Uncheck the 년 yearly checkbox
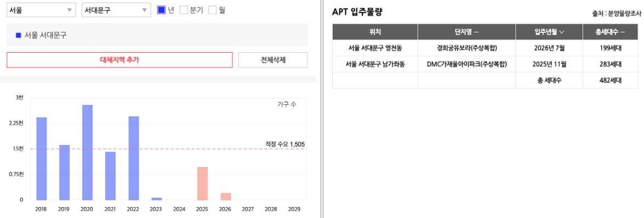 [161, 10]
